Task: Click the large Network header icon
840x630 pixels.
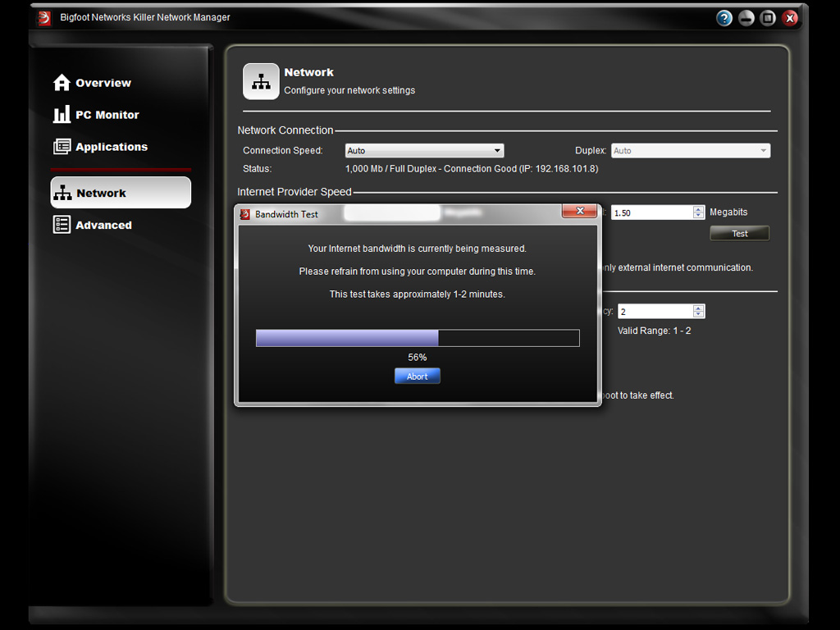Action: point(261,81)
